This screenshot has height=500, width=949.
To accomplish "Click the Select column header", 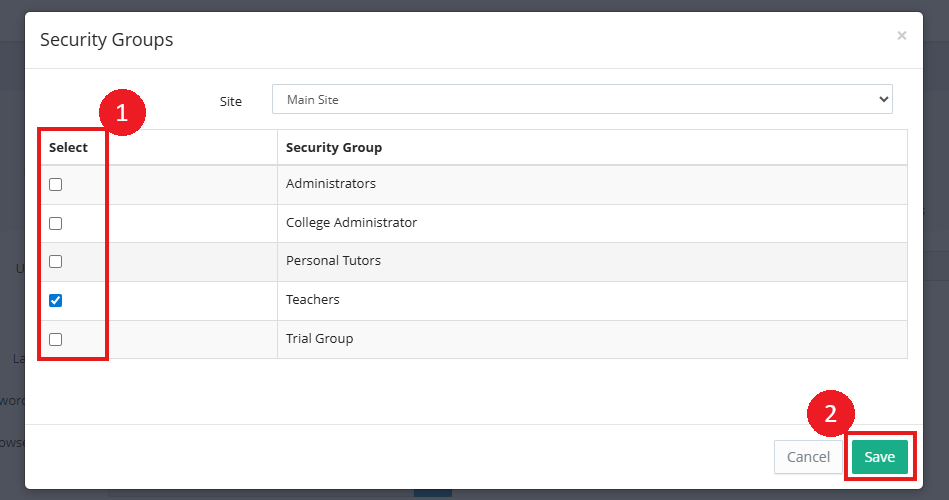I will 69,148.
